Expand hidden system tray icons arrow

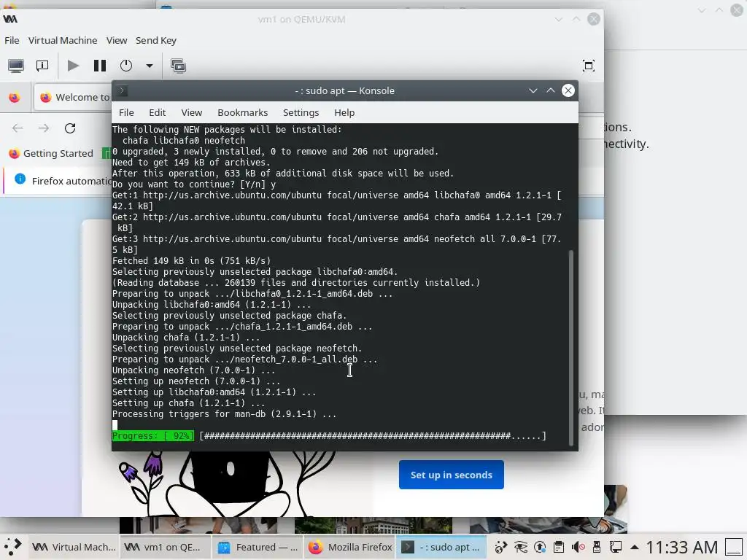point(634,548)
